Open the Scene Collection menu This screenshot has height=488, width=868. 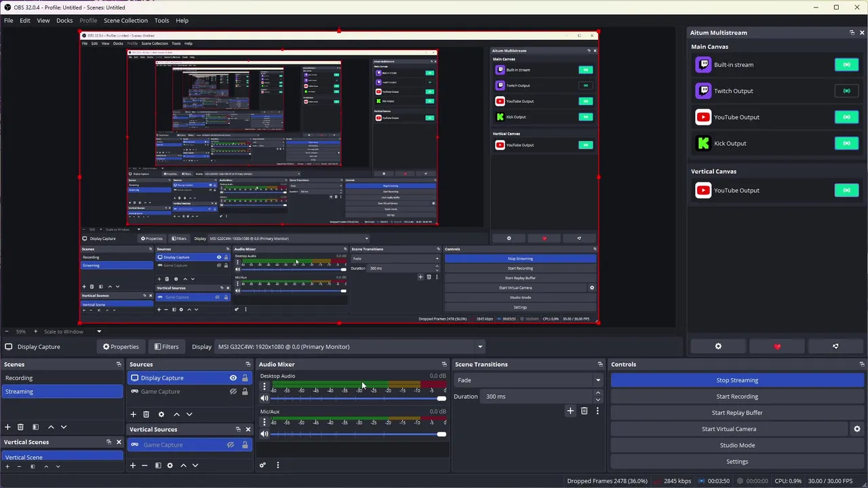click(x=125, y=20)
